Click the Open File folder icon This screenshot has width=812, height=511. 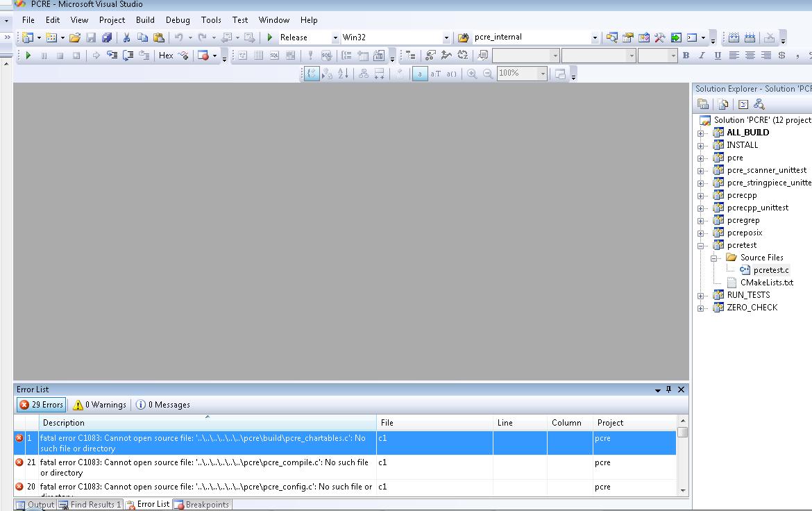(75, 37)
